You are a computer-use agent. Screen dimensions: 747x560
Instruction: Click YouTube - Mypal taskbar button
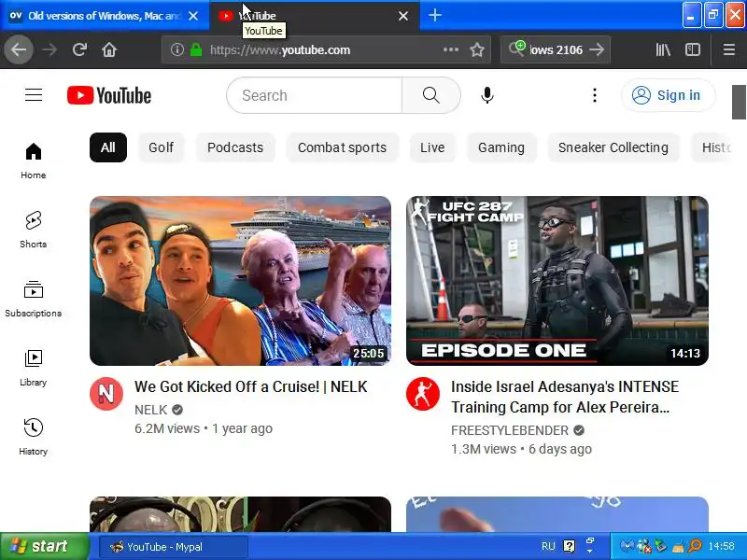173,547
